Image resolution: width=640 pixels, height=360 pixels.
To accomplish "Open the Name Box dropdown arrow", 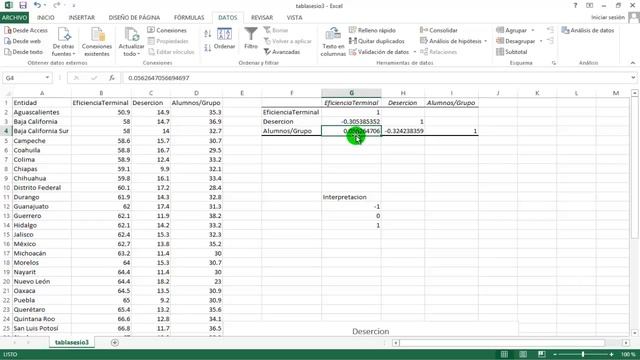I will pyautogui.click(x=47, y=78).
